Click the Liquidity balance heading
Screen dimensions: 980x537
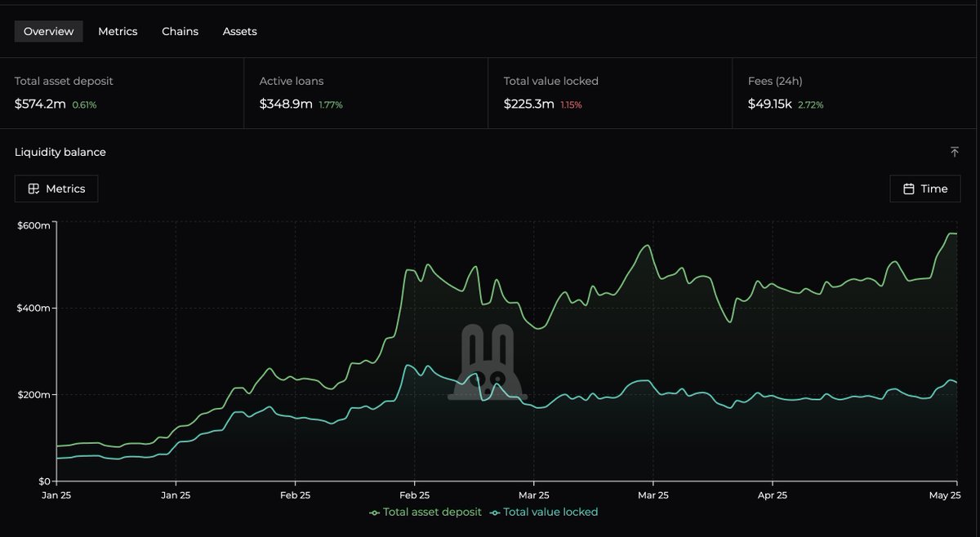point(60,152)
